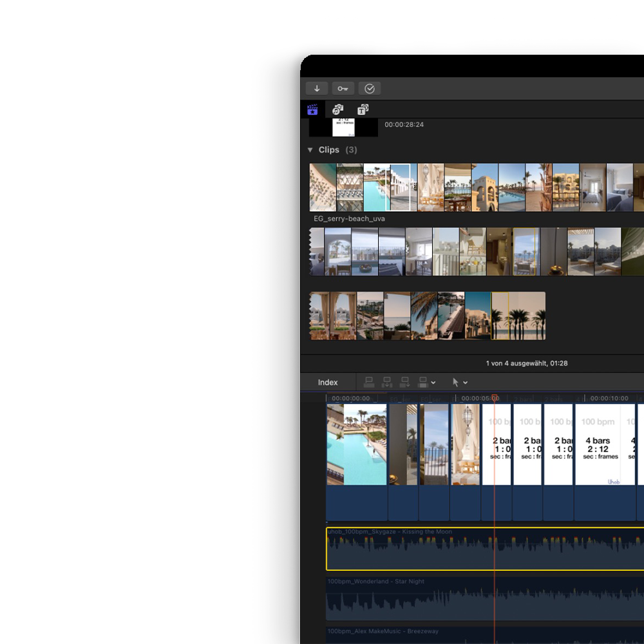This screenshot has height=644, width=644.
Task: Click the 00:00:10:00 mark on timeline ruler
Action: [x=609, y=399]
